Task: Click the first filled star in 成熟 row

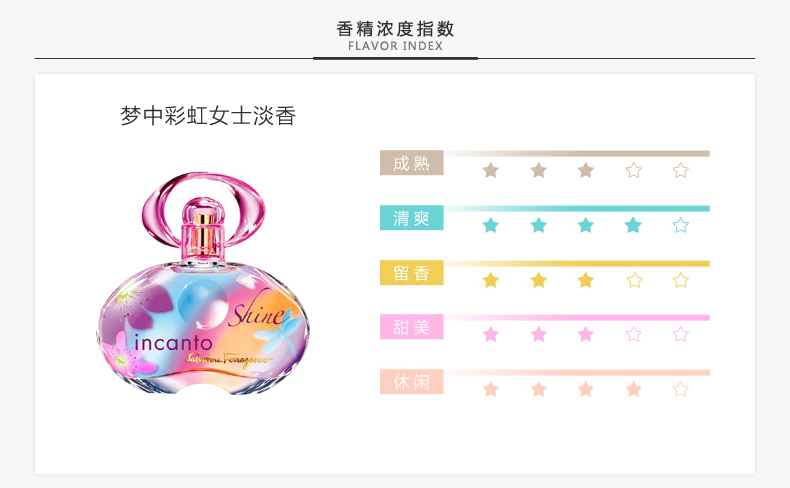Action: tap(491, 170)
